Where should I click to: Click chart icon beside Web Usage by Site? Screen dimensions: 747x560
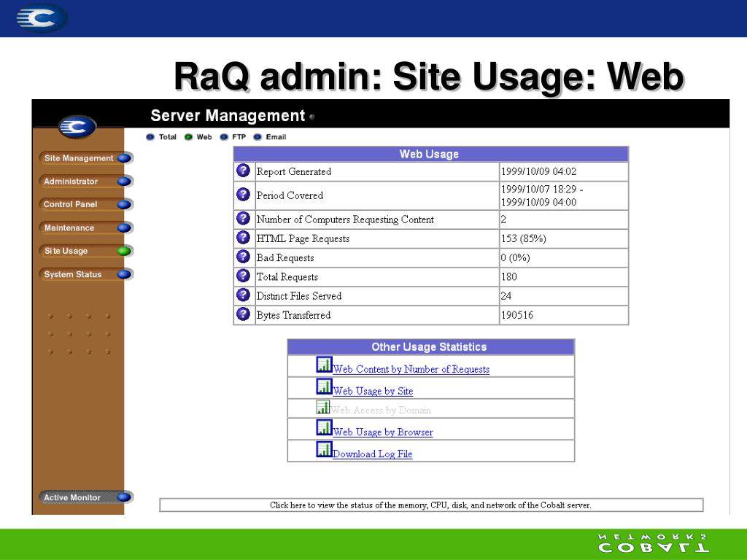[324, 386]
